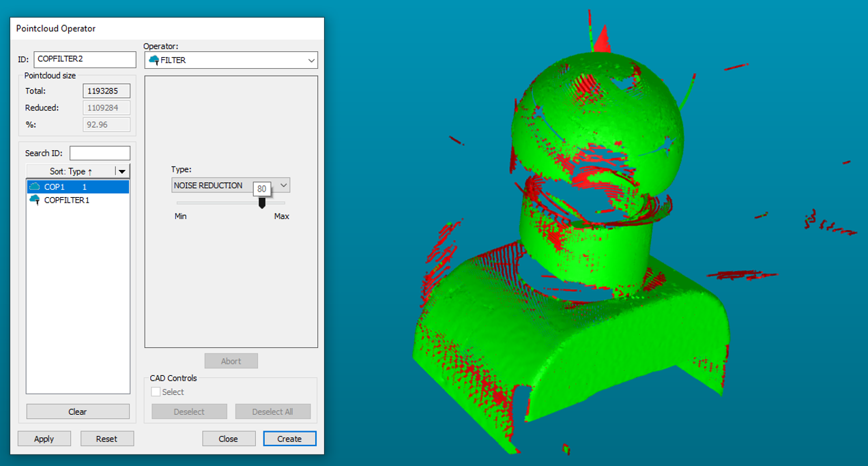Close the Pointcloud Operator dialog via Close button

pos(229,439)
